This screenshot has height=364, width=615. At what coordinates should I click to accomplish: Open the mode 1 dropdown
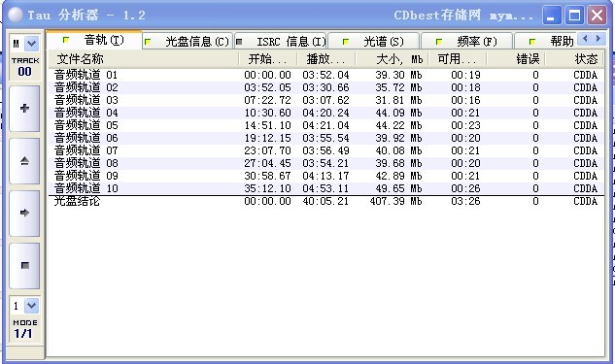pos(31,306)
